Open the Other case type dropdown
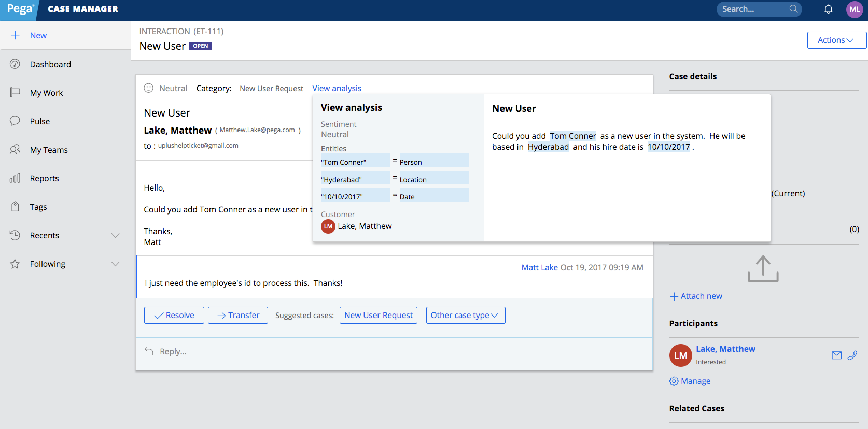The width and height of the screenshot is (868, 429). 465,316
